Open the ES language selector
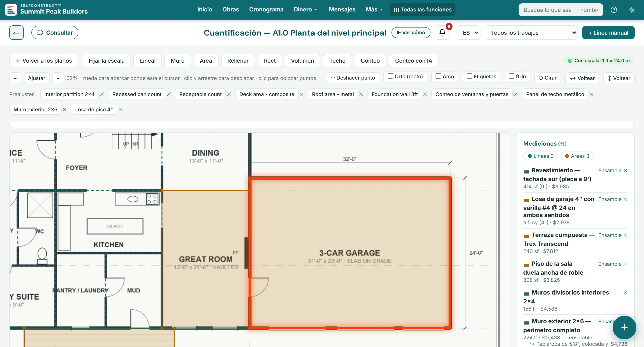The width and height of the screenshot is (644, 347). (469, 32)
